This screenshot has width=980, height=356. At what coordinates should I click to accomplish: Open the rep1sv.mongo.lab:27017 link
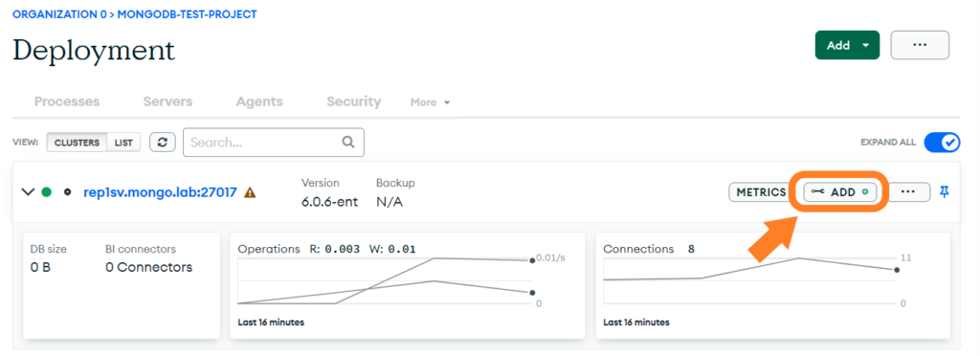[160, 192]
